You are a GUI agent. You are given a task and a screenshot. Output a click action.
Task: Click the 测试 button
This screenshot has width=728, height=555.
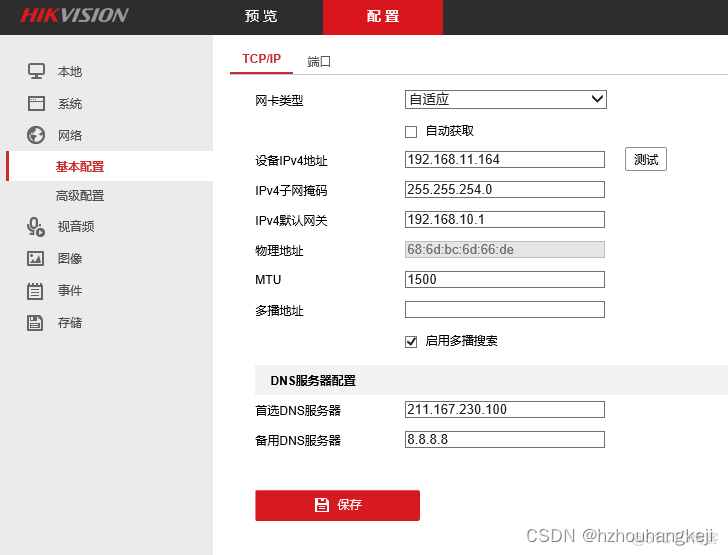tap(646, 159)
